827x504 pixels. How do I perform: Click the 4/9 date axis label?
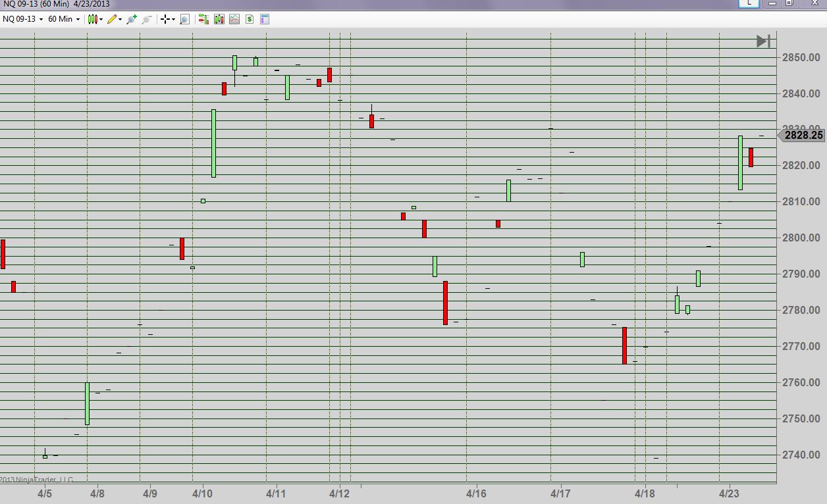150,493
